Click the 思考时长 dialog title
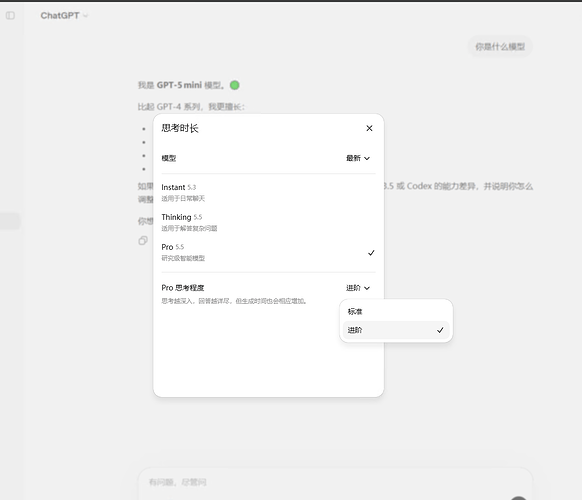The image size is (582, 500). pyautogui.click(x=180, y=128)
